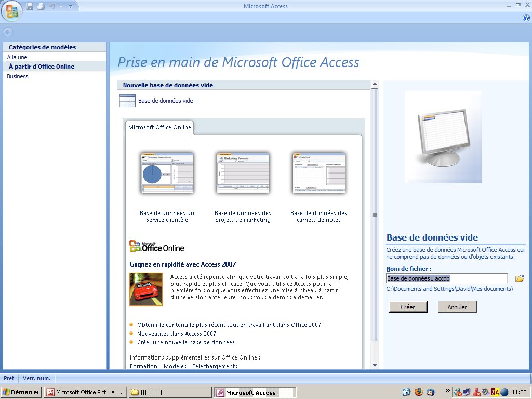Click the blue globe tray icon
Screen dimensions: 532x399
coord(504,392)
